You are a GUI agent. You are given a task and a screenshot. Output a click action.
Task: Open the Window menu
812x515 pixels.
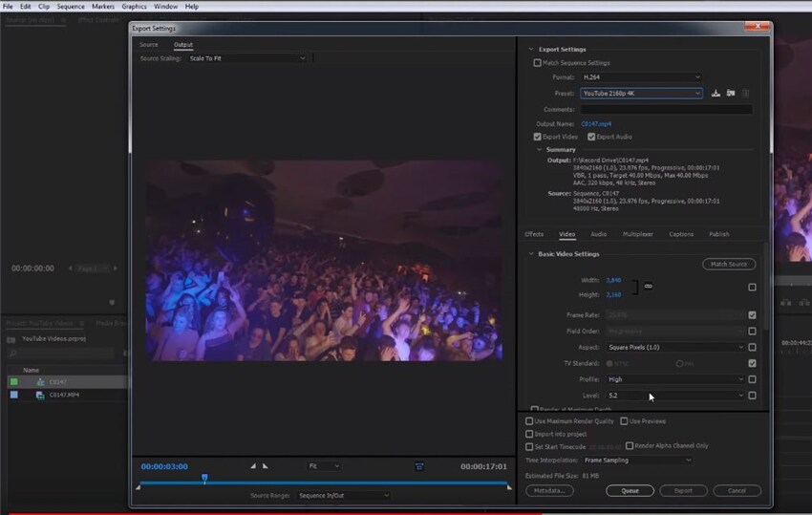[x=165, y=7]
